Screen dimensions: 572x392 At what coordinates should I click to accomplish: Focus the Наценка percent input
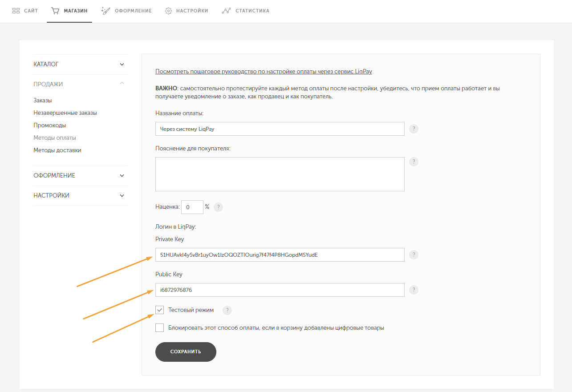[192, 207]
